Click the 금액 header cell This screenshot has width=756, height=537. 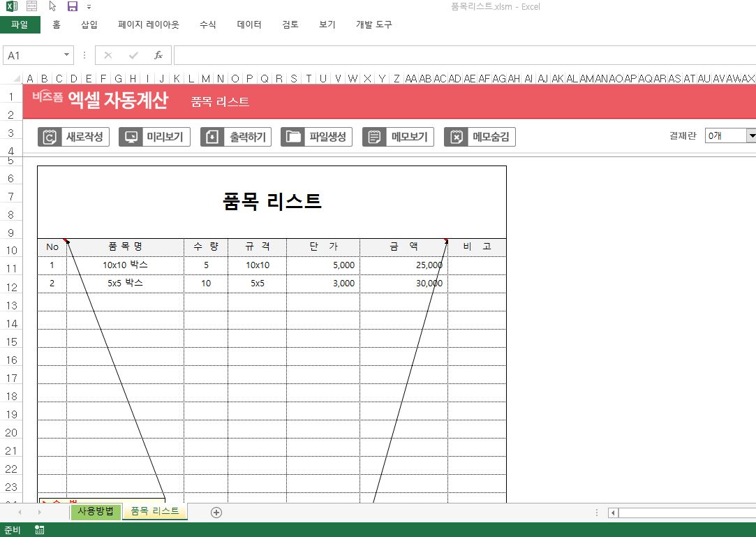[403, 247]
